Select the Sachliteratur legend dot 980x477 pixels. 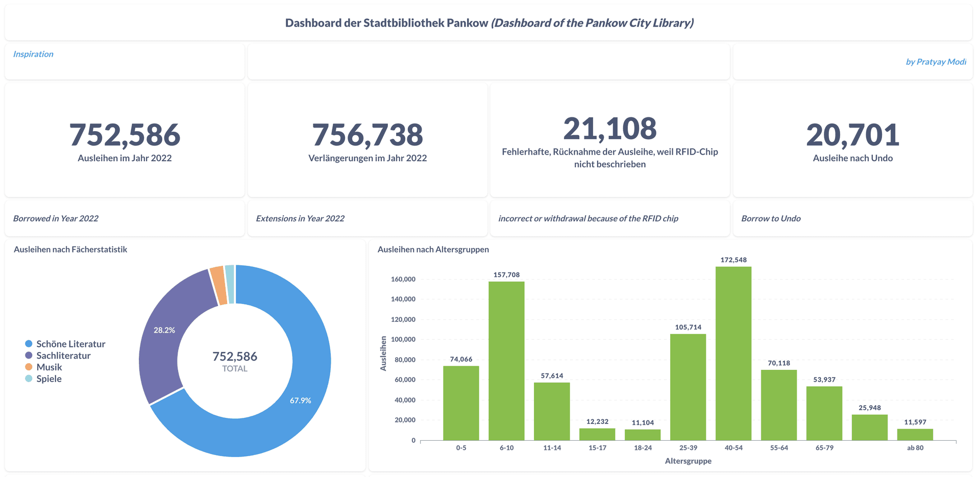click(29, 356)
